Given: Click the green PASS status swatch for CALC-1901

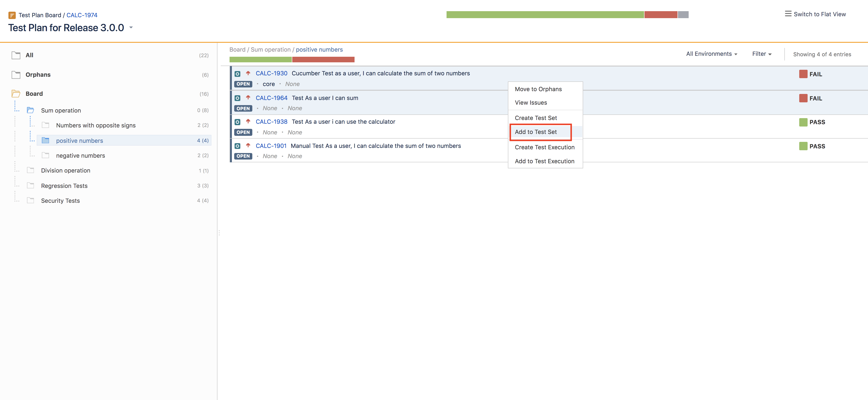Looking at the screenshot, I should (803, 146).
